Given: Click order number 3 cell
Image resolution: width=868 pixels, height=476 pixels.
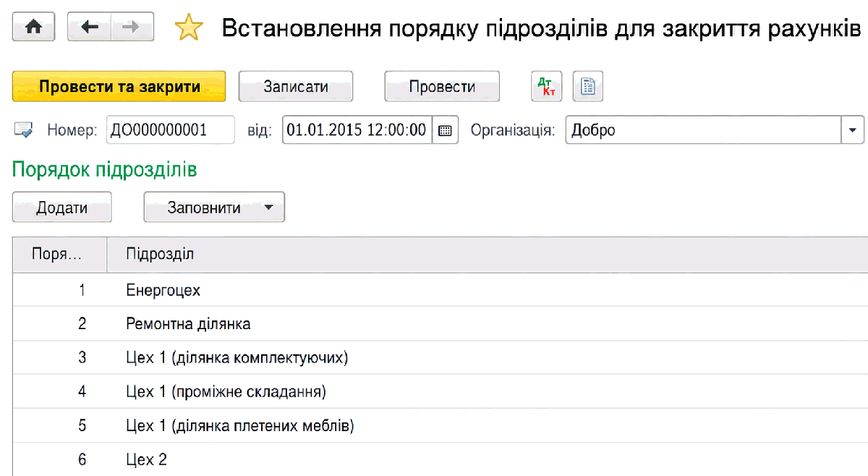Looking at the screenshot, I should point(59,358).
